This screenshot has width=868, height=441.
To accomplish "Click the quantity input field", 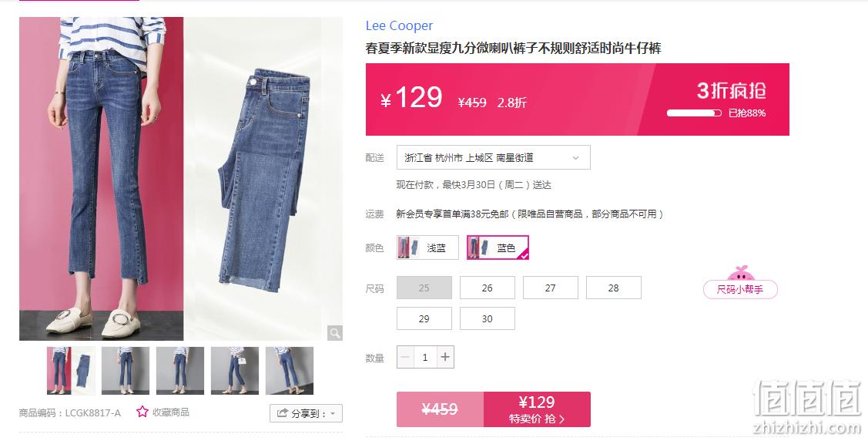I will click(x=425, y=357).
